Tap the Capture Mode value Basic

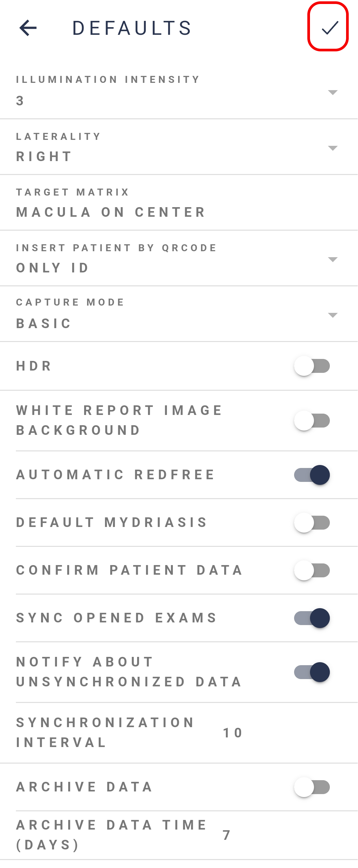pos(43,323)
